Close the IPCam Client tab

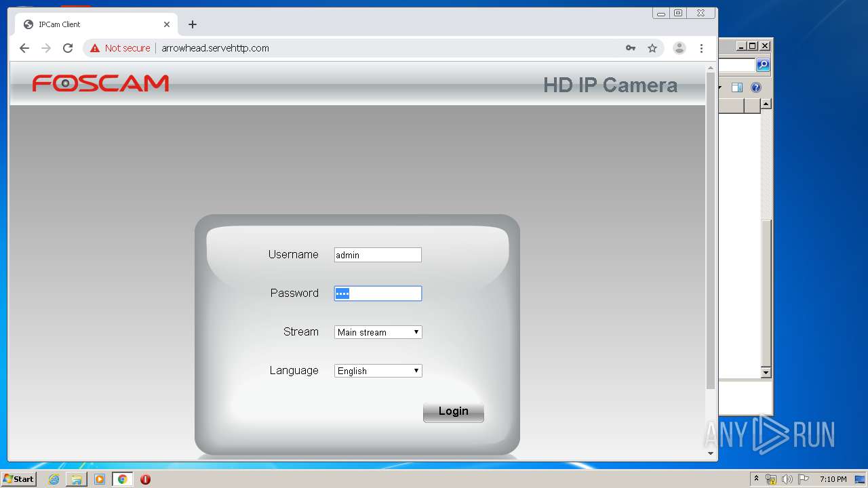(167, 24)
